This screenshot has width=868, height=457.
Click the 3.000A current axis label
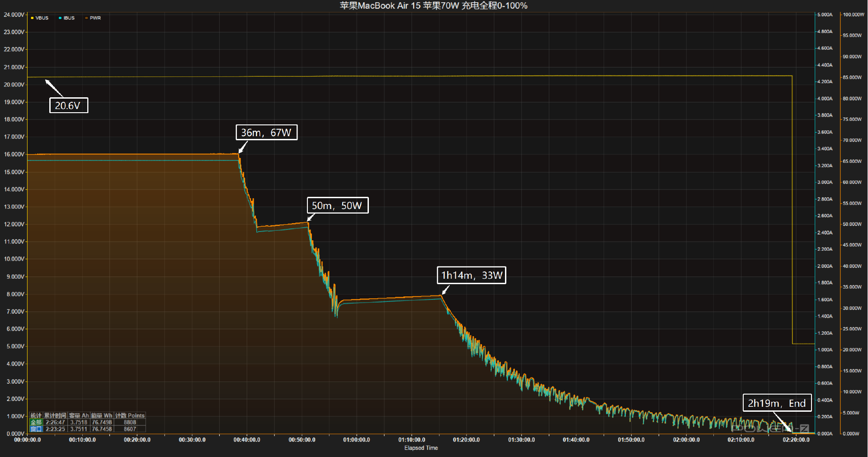[x=825, y=182]
